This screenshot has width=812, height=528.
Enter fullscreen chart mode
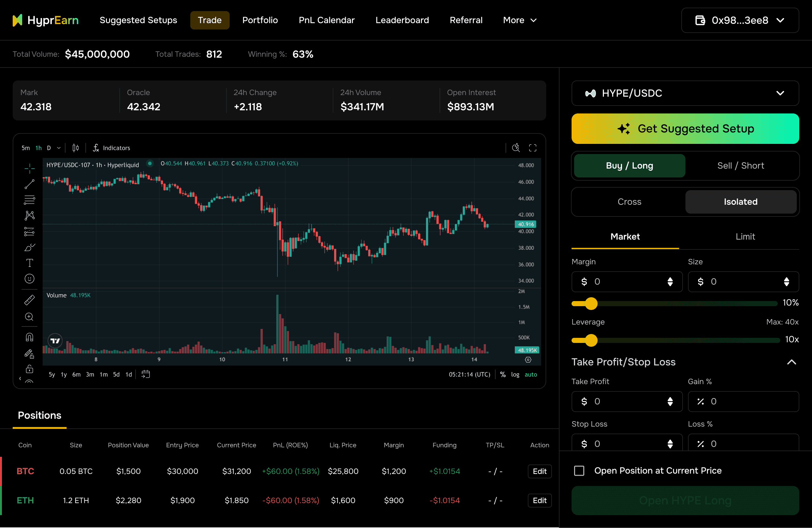tap(532, 148)
